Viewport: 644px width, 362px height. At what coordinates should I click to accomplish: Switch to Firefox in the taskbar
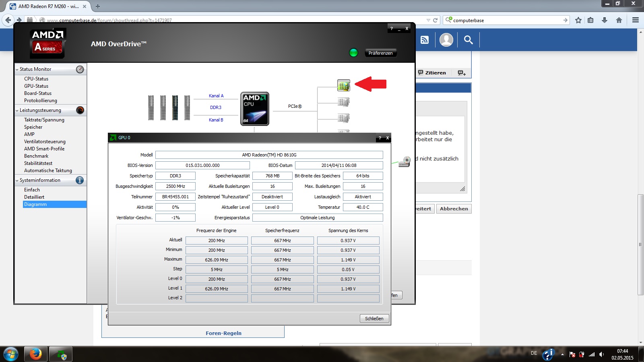[35, 354]
